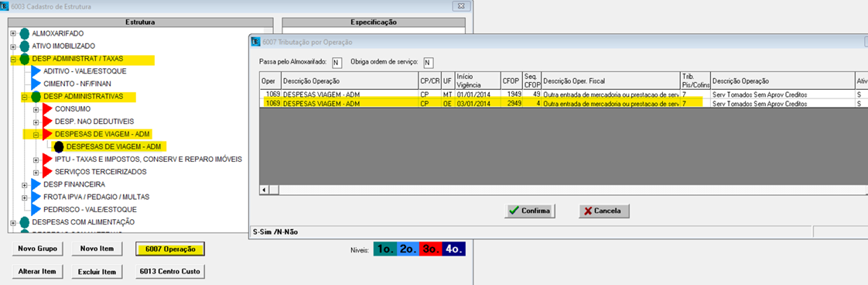Collapse the DESP ADMINISTRAT / TAXAS node
868x285 pixels.
tap(13, 59)
